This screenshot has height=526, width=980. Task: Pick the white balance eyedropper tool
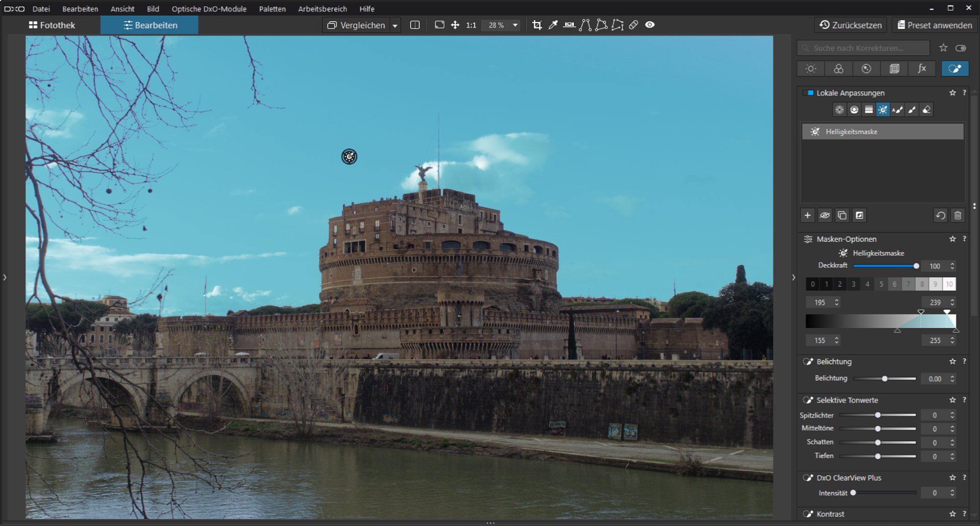point(553,25)
